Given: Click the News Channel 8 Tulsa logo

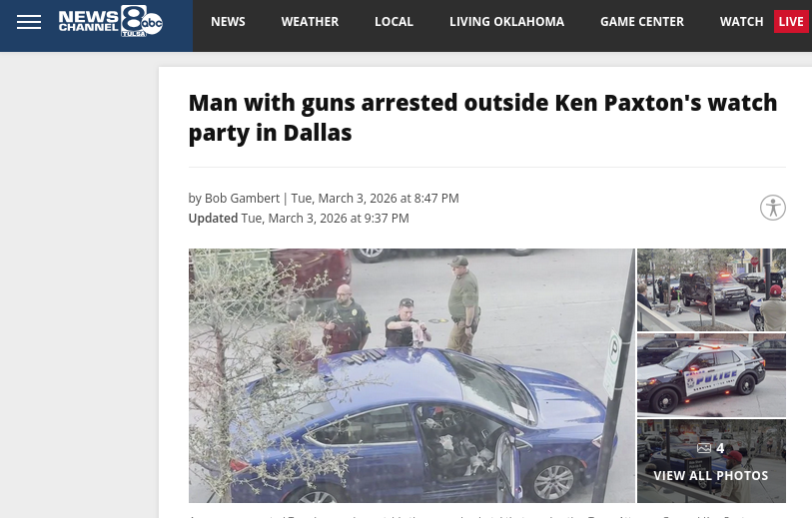Looking at the screenshot, I should pos(110,21).
